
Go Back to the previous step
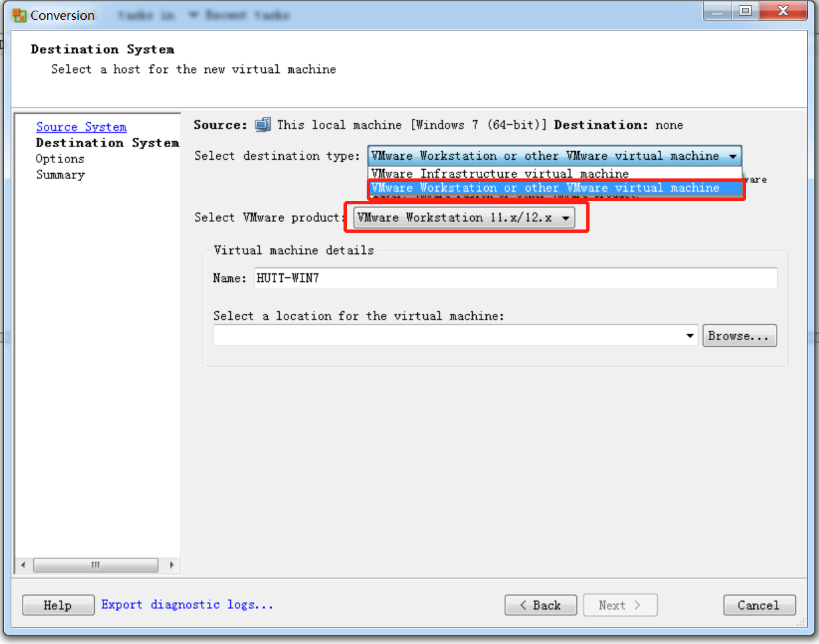pyautogui.click(x=540, y=605)
